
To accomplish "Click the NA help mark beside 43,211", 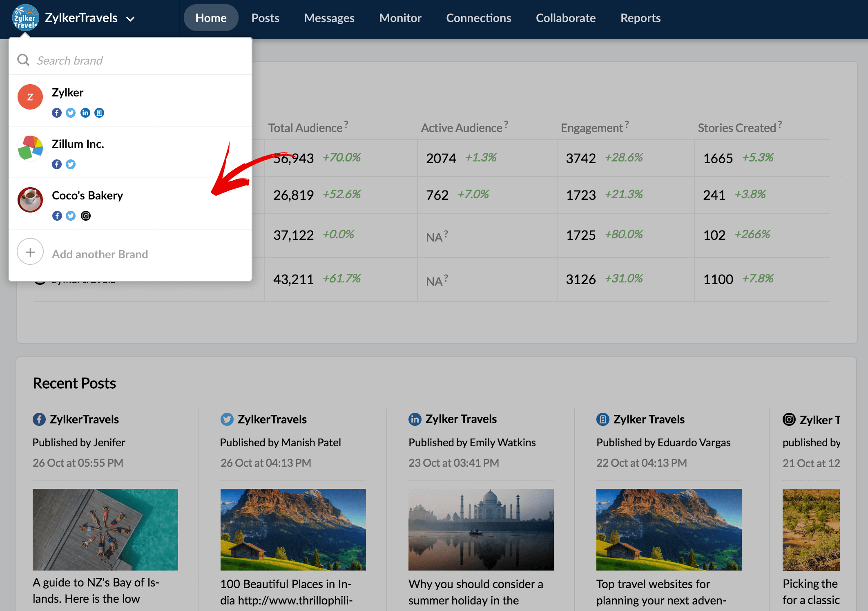I will [x=446, y=278].
